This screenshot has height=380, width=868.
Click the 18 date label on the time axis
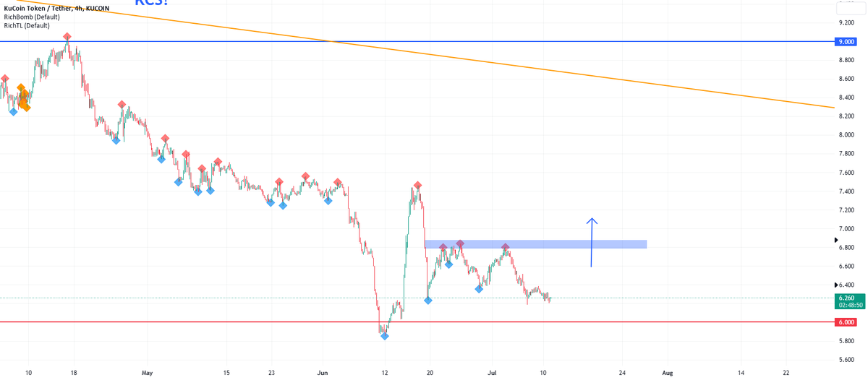[73, 373]
